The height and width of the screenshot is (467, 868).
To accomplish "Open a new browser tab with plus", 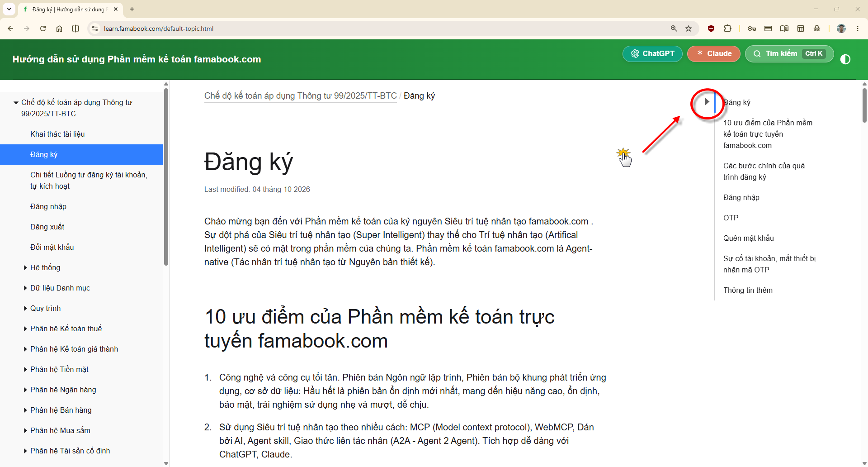I will (x=132, y=9).
